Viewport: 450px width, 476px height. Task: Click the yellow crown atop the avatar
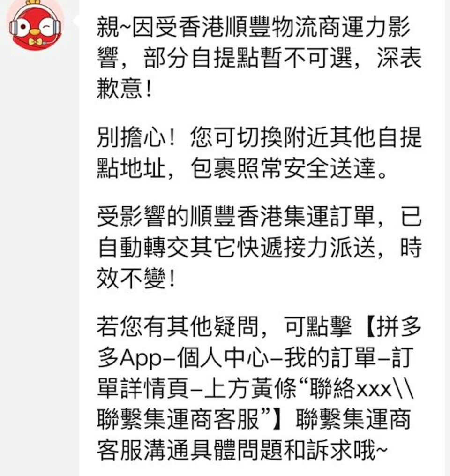pos(33,2)
